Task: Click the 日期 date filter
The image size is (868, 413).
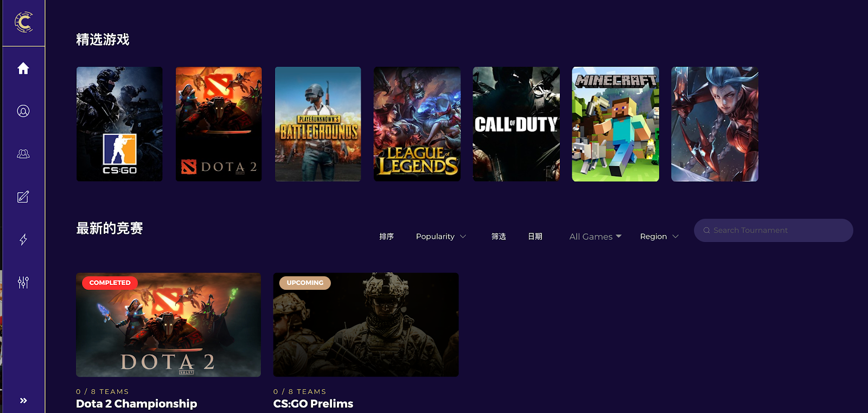Action: click(x=535, y=237)
